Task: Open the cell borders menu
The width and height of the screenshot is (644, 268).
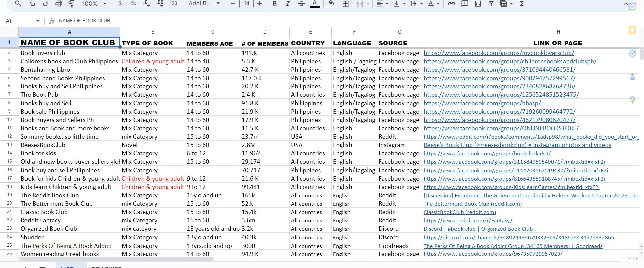Action: (x=345, y=4)
